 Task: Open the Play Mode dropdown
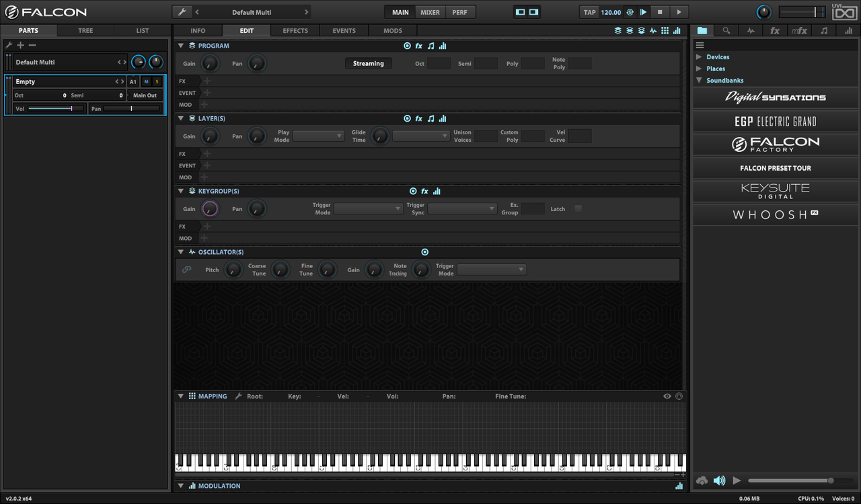click(x=319, y=136)
